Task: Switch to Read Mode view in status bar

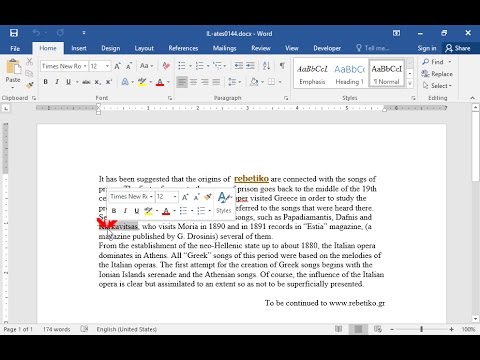Action: pos(338,329)
